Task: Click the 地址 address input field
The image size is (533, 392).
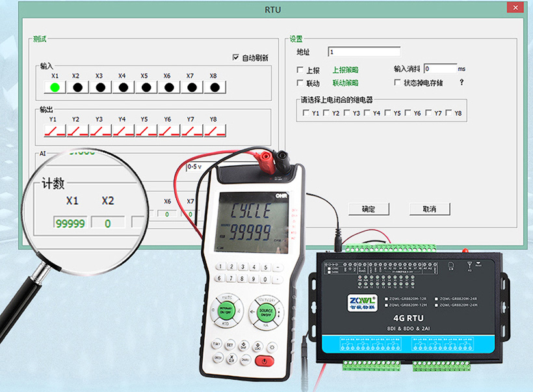Action: (x=363, y=52)
